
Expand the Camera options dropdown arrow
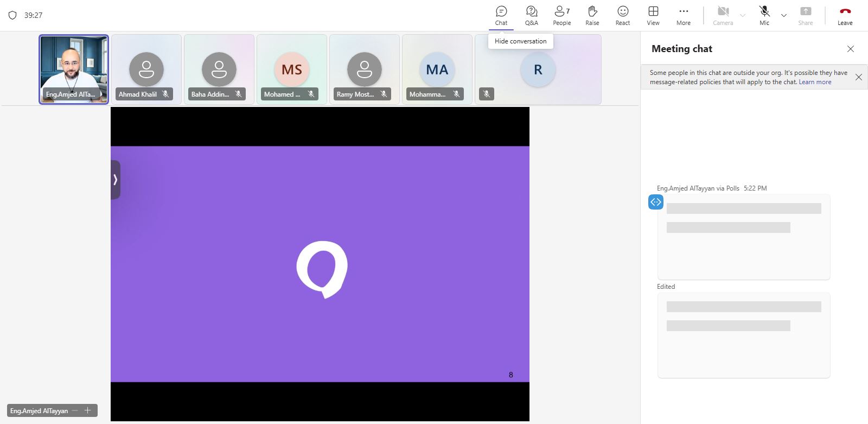743,15
